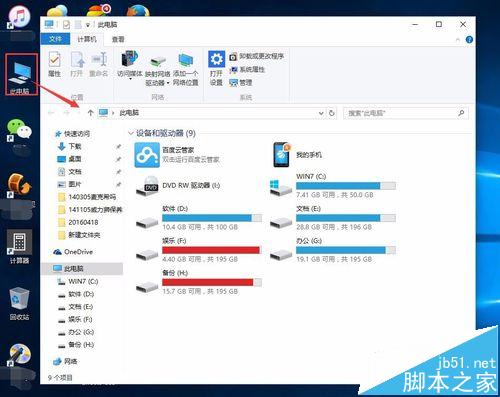This screenshot has height=397, width=500.
Task: Open 文档 in quick access
Action: click(69, 171)
